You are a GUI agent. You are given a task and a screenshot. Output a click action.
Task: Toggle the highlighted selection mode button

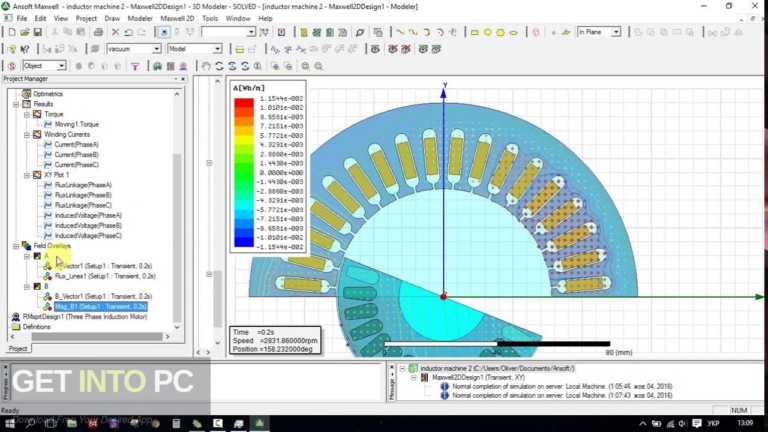pyautogui.click(x=164, y=32)
